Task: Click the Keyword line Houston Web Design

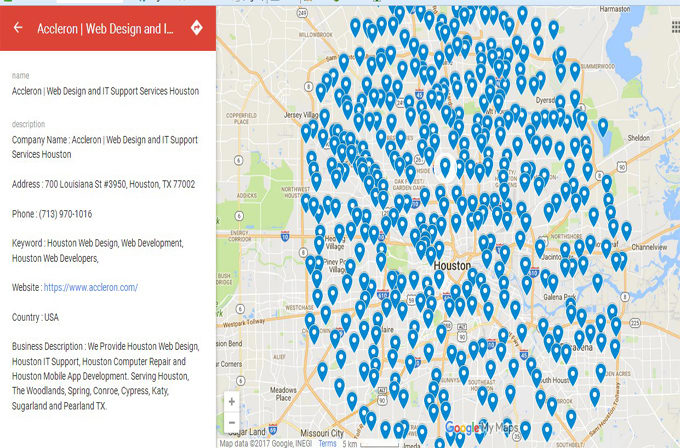Action: point(98,251)
